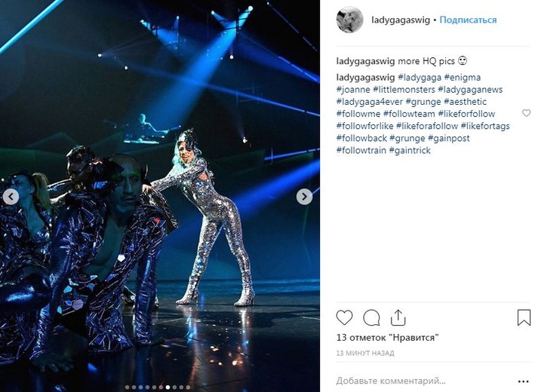Image resolution: width=538 pixels, height=392 pixels.
Task: Open the #aesthetic hashtag link
Action: 465,102
